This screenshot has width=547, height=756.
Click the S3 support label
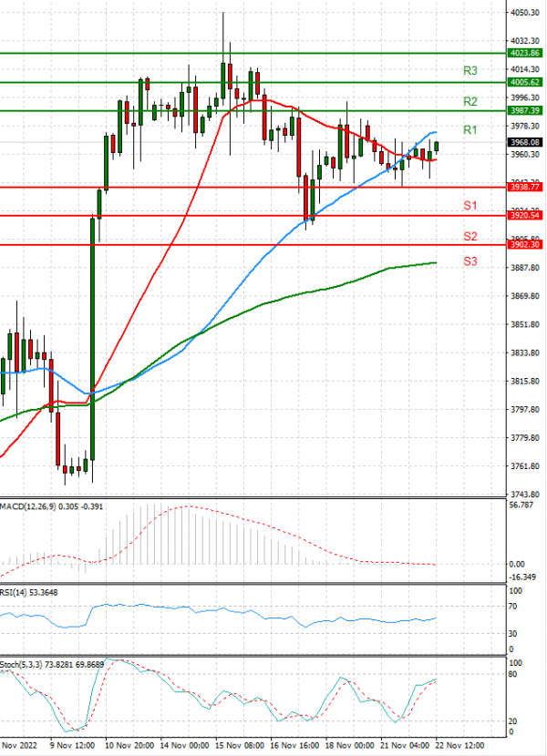[x=470, y=261]
